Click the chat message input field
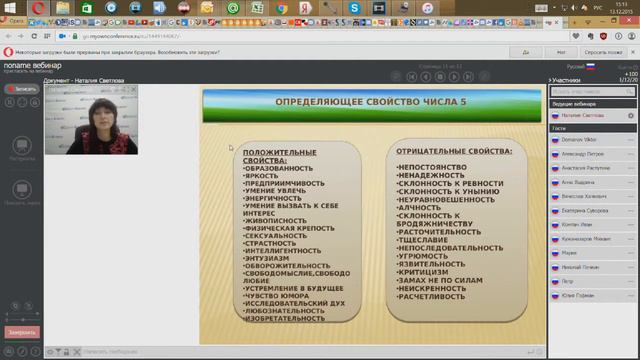Screen dimensions: 640x360 pyautogui.click(x=302, y=351)
